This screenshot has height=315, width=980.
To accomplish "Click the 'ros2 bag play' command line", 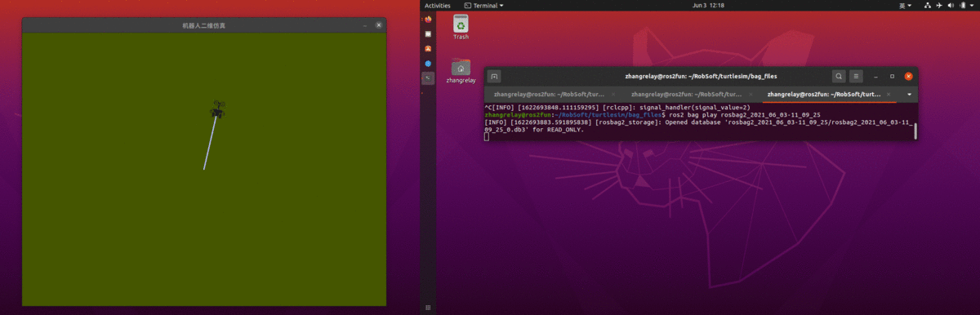I will [653, 115].
